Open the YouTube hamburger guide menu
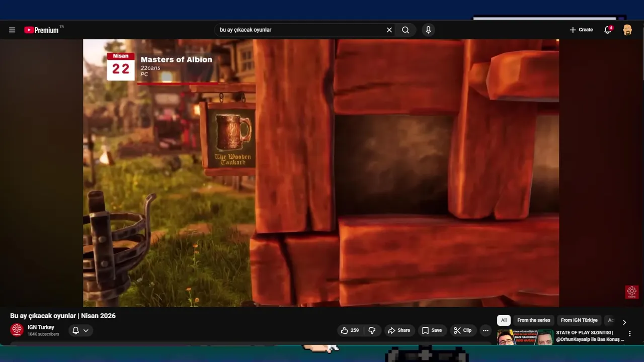 tap(12, 30)
